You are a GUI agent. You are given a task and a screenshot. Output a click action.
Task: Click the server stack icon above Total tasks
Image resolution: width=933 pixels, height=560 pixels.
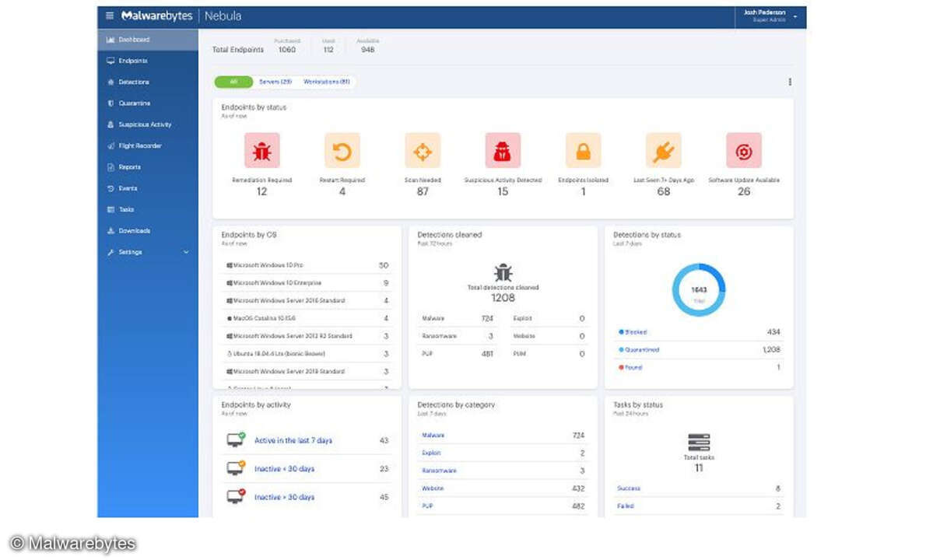pyautogui.click(x=699, y=443)
